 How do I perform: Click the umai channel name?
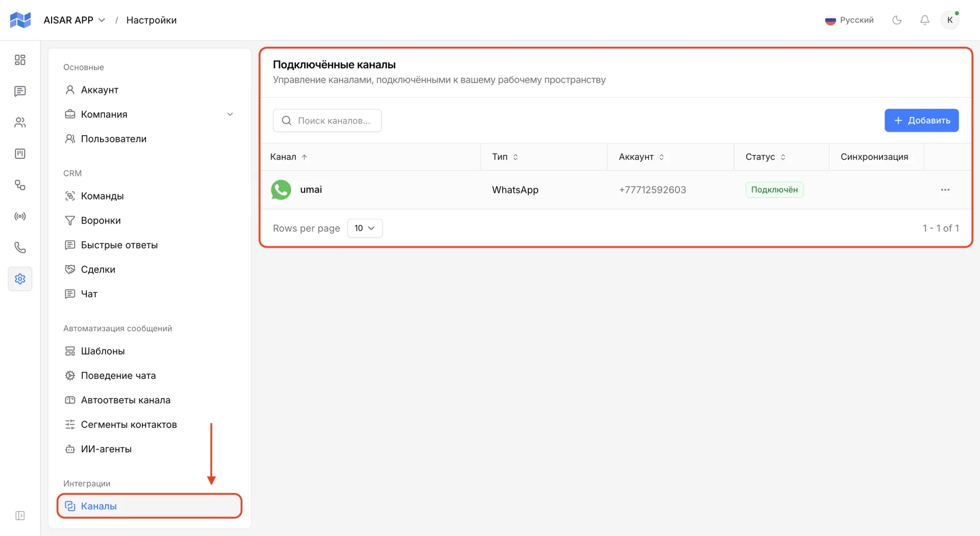pyautogui.click(x=311, y=189)
